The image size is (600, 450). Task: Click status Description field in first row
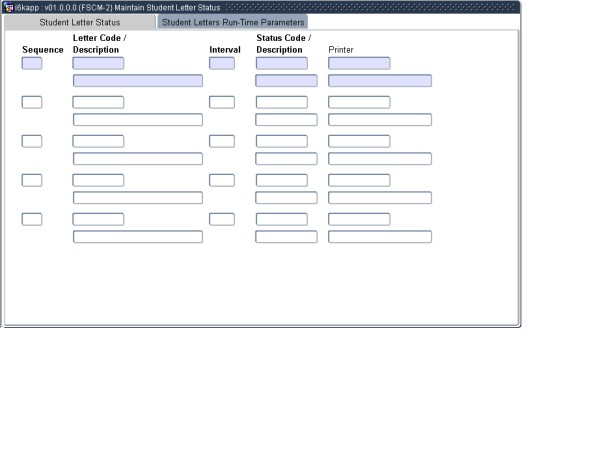click(286, 81)
